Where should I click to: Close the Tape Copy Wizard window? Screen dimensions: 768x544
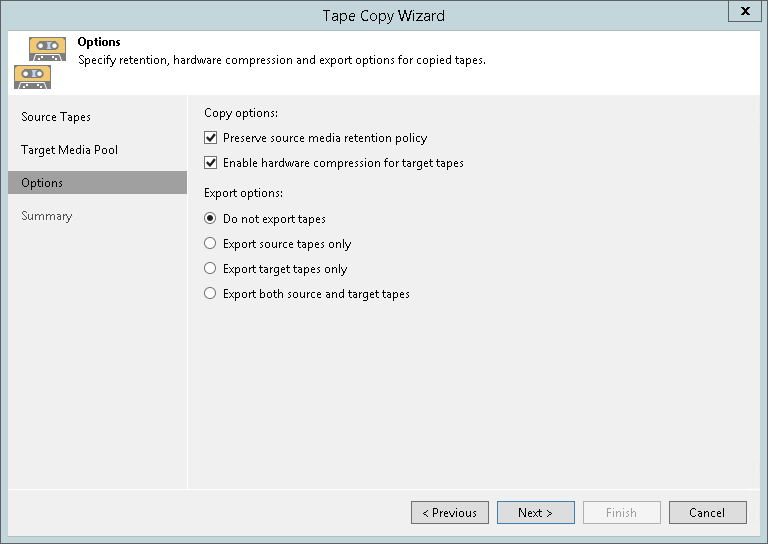coord(744,13)
